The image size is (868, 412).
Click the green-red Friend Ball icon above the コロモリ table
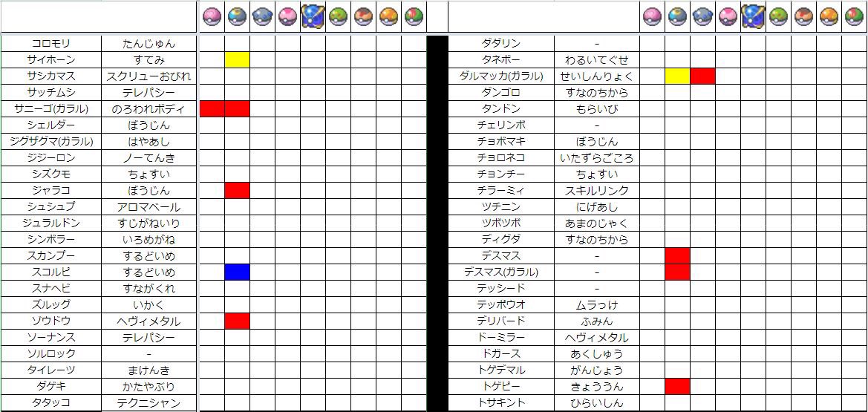414,17
